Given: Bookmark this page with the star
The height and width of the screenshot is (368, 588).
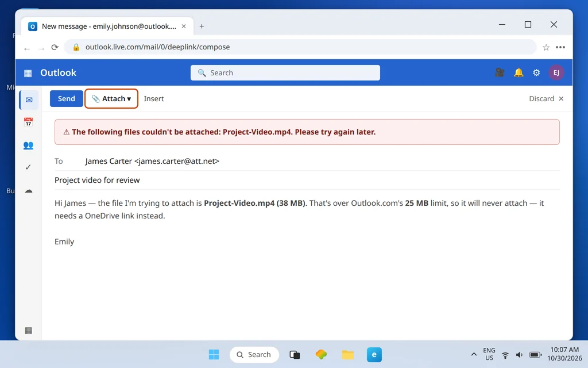Looking at the screenshot, I should point(546,47).
